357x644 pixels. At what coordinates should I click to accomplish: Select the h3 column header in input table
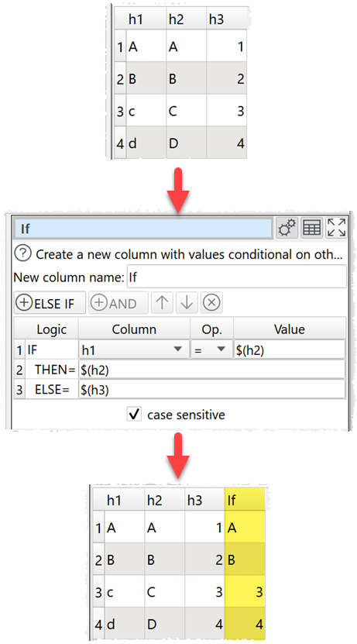coord(226,19)
